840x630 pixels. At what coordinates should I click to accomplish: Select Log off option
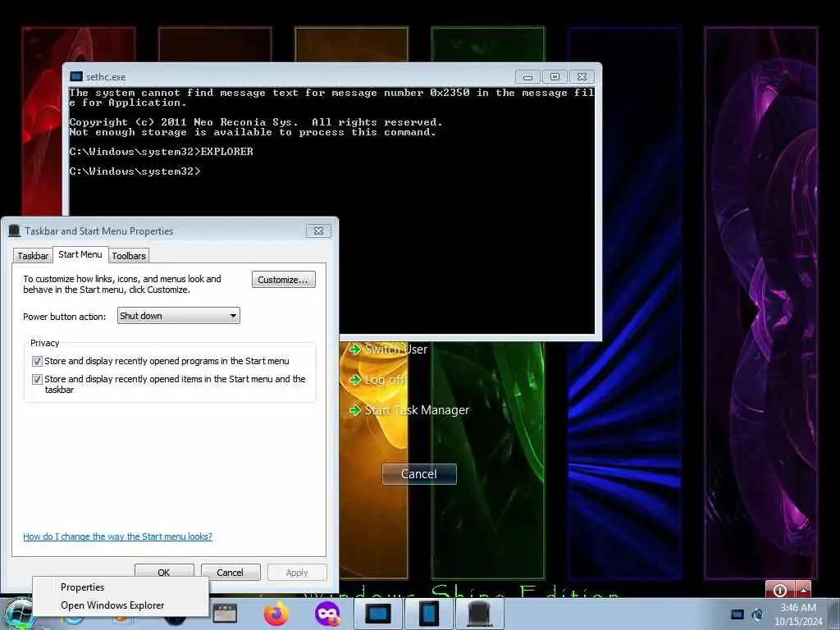coord(385,380)
